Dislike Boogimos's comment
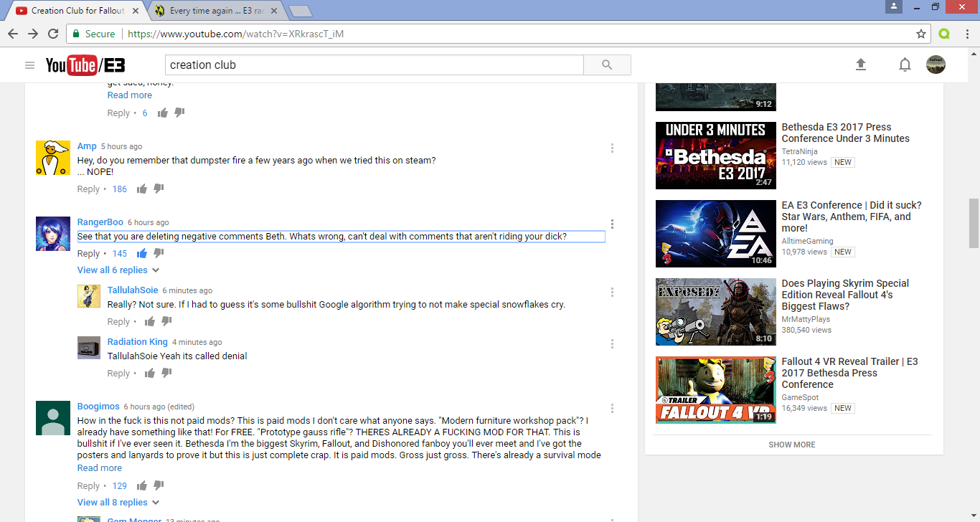This screenshot has width=980, height=522. coord(159,485)
